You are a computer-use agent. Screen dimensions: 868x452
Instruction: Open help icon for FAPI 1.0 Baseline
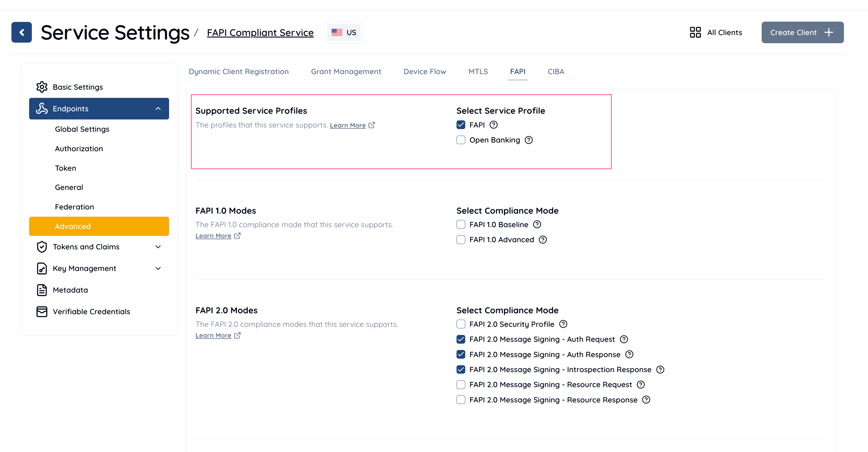coord(537,224)
